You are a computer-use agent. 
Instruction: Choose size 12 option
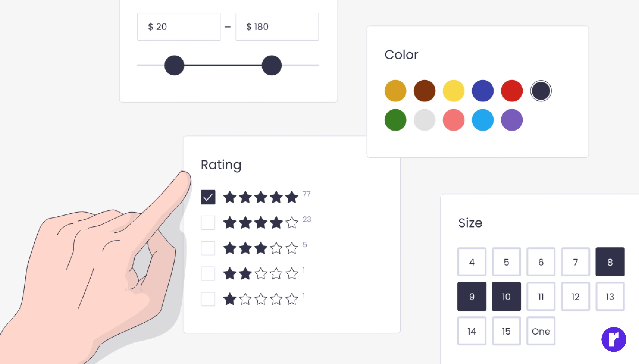tap(575, 296)
